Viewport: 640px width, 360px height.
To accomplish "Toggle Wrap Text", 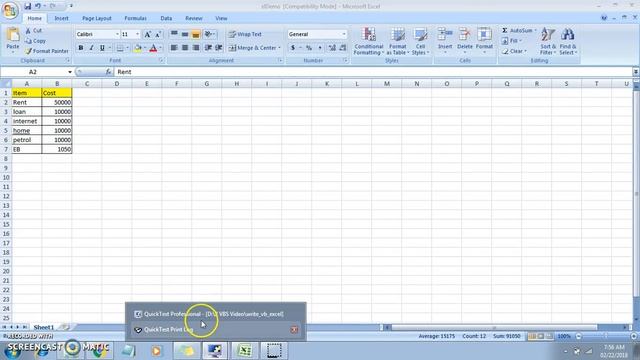I will [x=245, y=34].
